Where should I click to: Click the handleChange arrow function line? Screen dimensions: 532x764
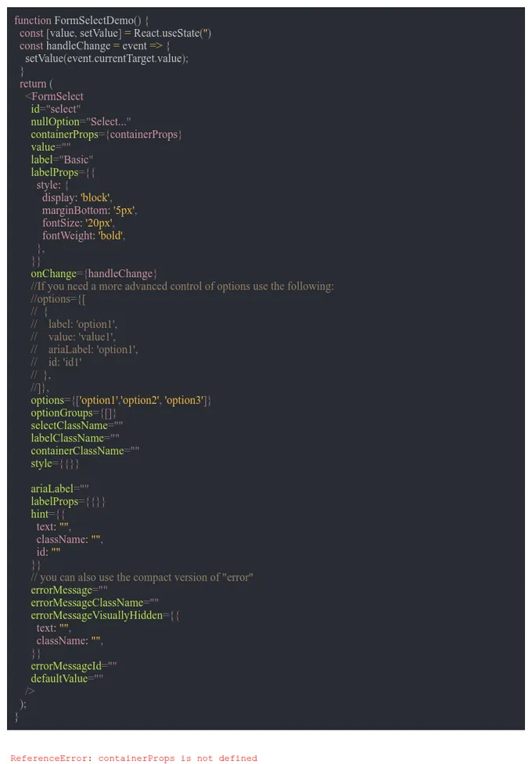95,46
